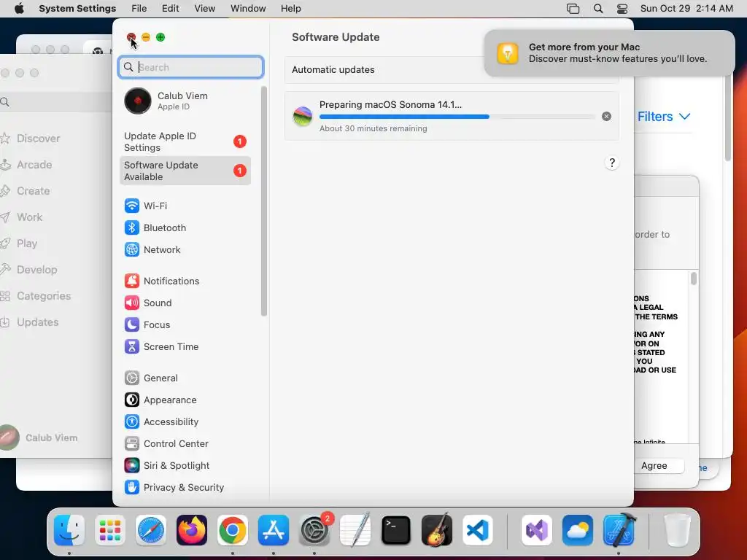Launch Xcode from the Dock
The width and height of the screenshot is (747, 560).
[619, 530]
